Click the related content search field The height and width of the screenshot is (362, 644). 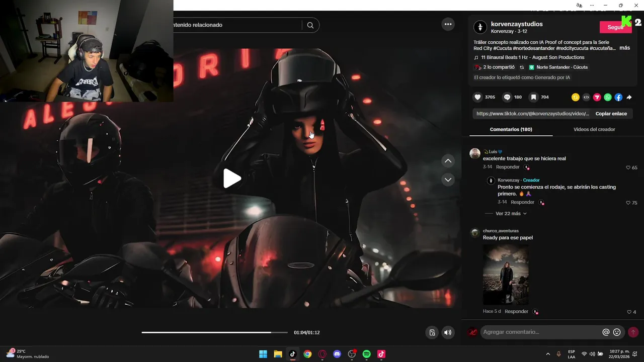(x=237, y=25)
